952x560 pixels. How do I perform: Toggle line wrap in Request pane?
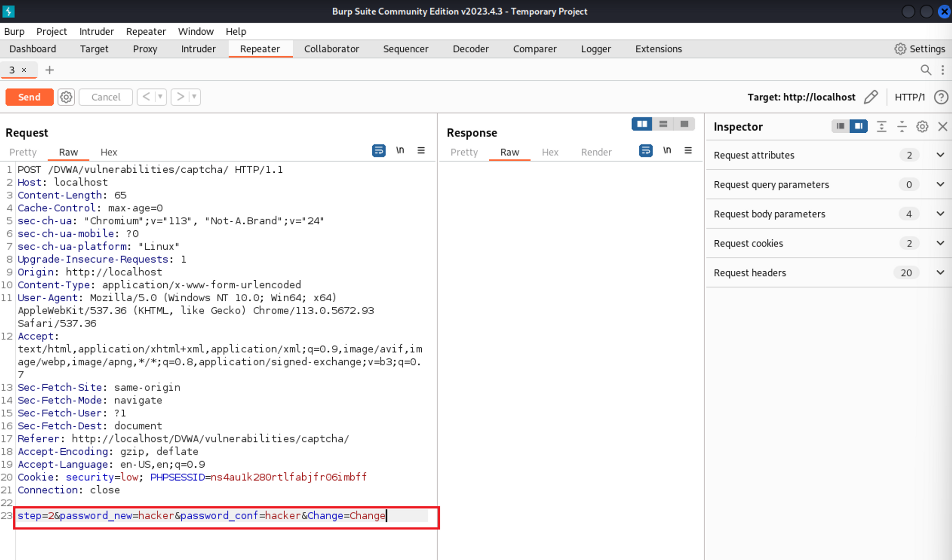click(x=378, y=150)
